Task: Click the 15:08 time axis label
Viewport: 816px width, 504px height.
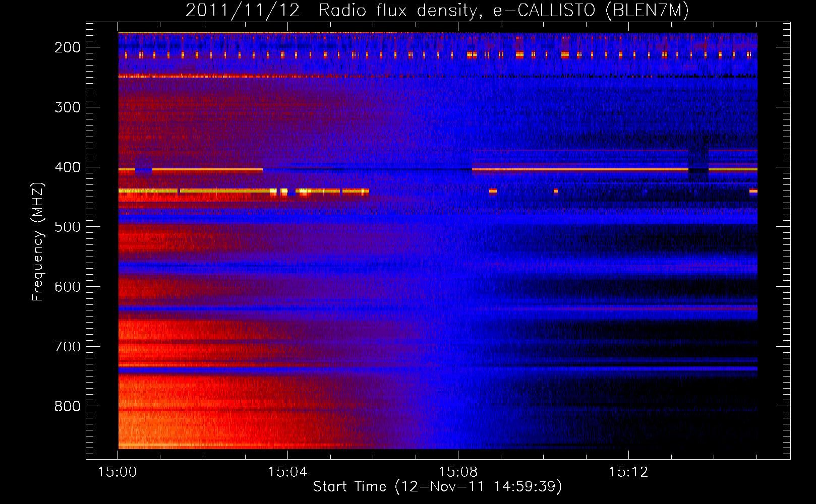Action: coord(458,472)
